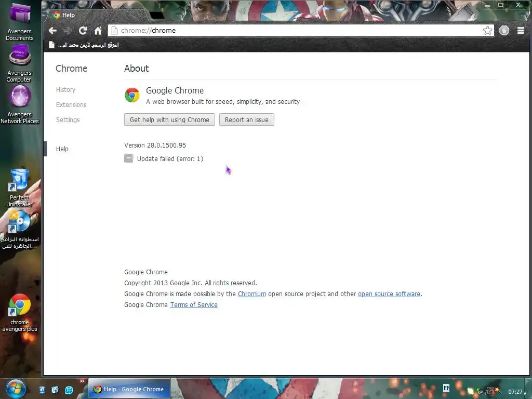Click the star wand tray icon
Screen dimensions: 532x399
coord(498,391)
